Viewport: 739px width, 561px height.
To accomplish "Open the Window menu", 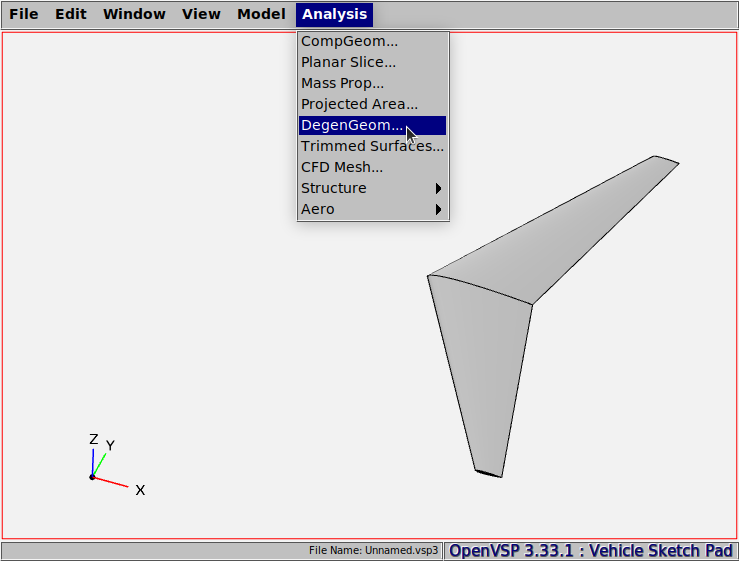I will click(134, 14).
